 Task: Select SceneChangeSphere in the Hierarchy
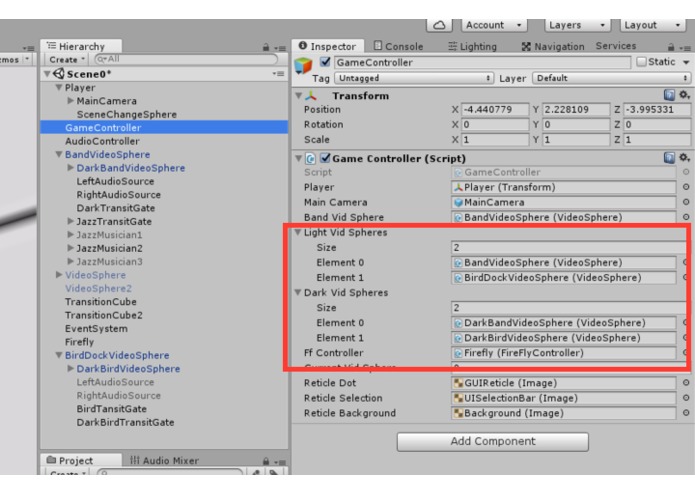[x=127, y=114]
